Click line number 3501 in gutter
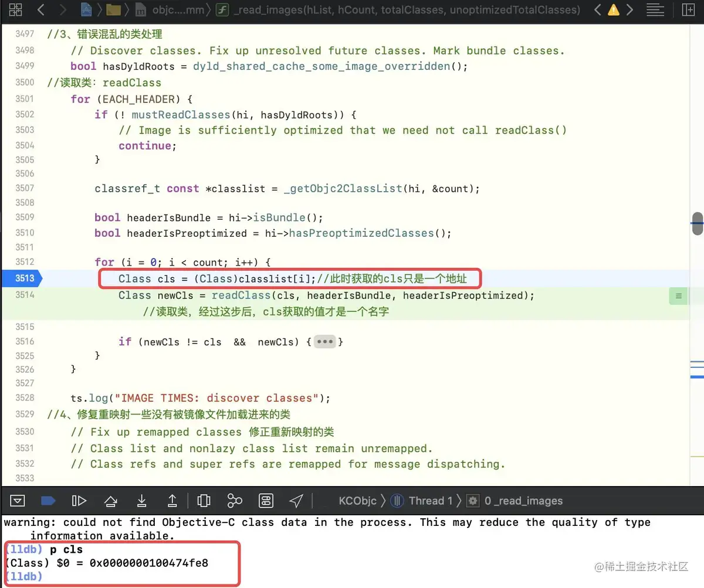704x588 pixels. pos(25,98)
